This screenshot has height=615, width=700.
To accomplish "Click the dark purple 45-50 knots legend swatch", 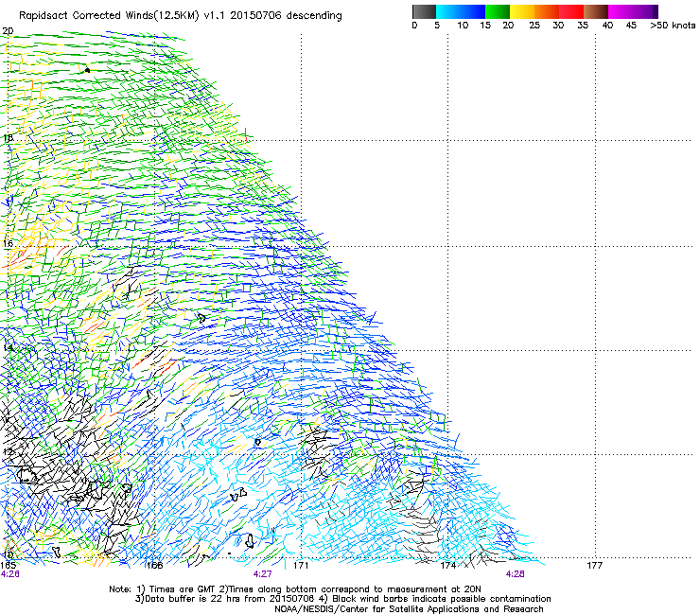I will click(645, 11).
